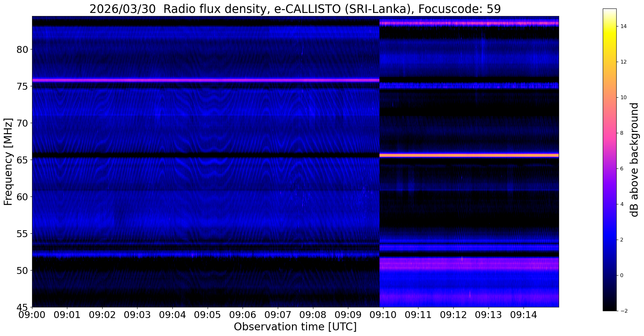
Task: Pick the 09:04 time tick label
Action: (x=172, y=315)
